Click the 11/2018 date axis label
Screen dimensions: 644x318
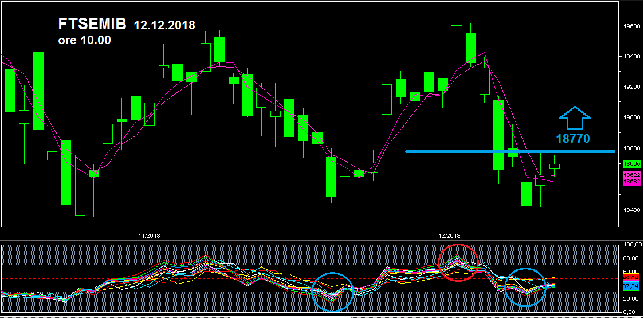tap(149, 236)
